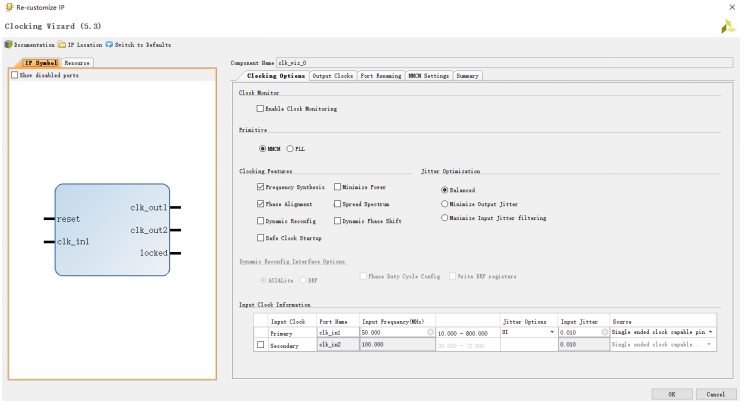Screen dimensions: 746x405
Task: Click locked port on IP symbol
Action: pyautogui.click(x=154, y=253)
